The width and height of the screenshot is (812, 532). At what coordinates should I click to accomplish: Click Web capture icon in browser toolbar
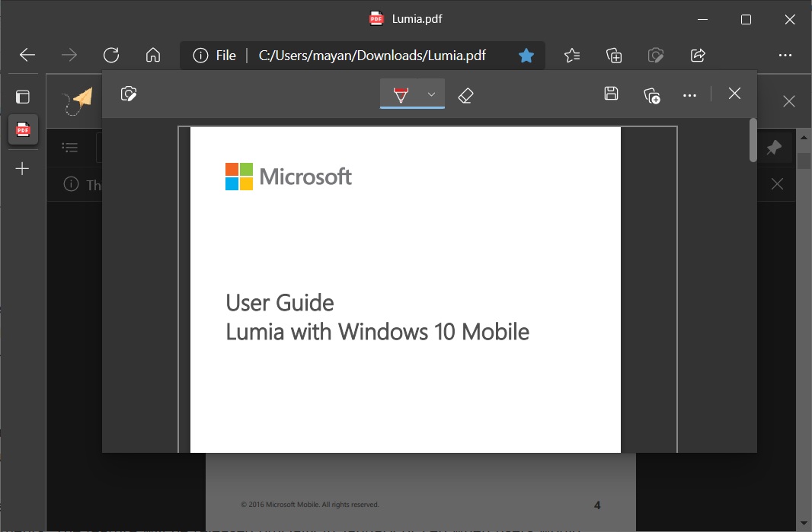coord(656,56)
